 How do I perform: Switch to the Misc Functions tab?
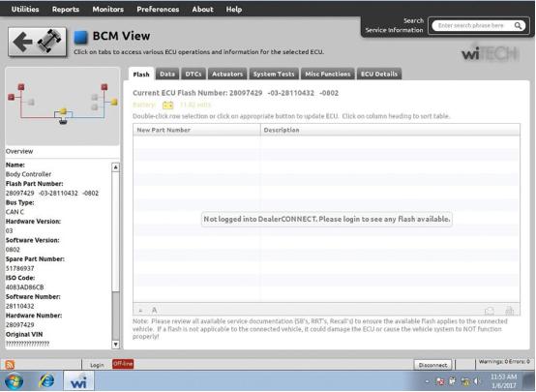[x=328, y=74]
